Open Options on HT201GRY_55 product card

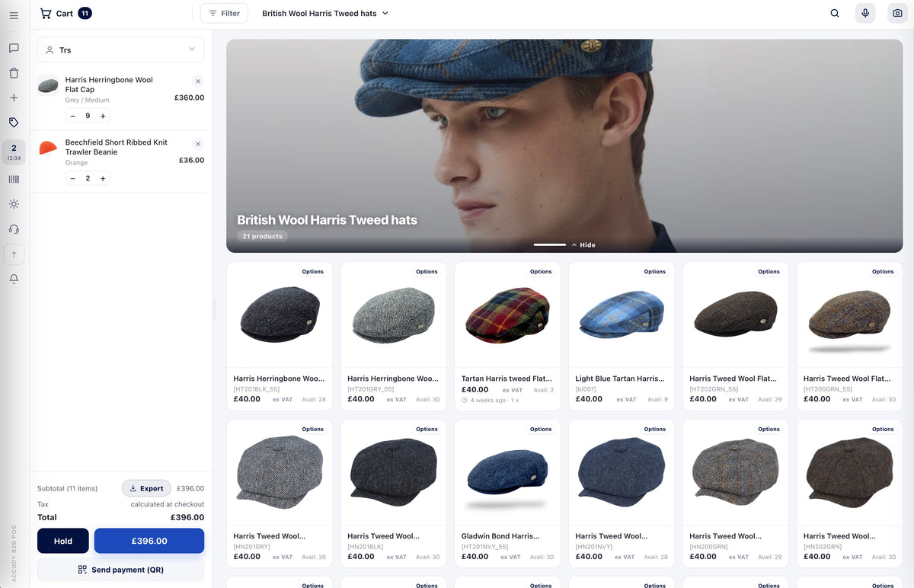tap(427, 271)
